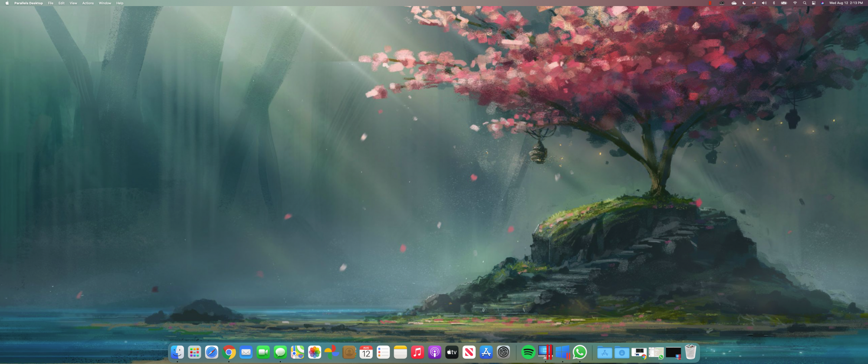Open Google Photos pinwheel icon

point(332,352)
